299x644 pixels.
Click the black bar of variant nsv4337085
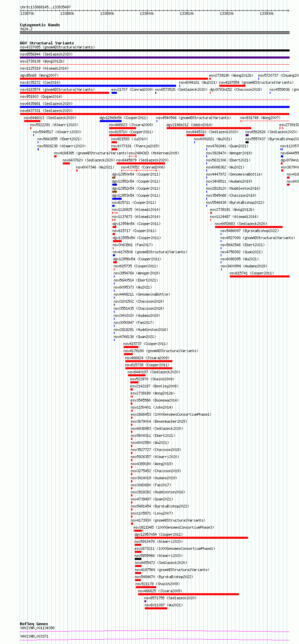[155, 50]
